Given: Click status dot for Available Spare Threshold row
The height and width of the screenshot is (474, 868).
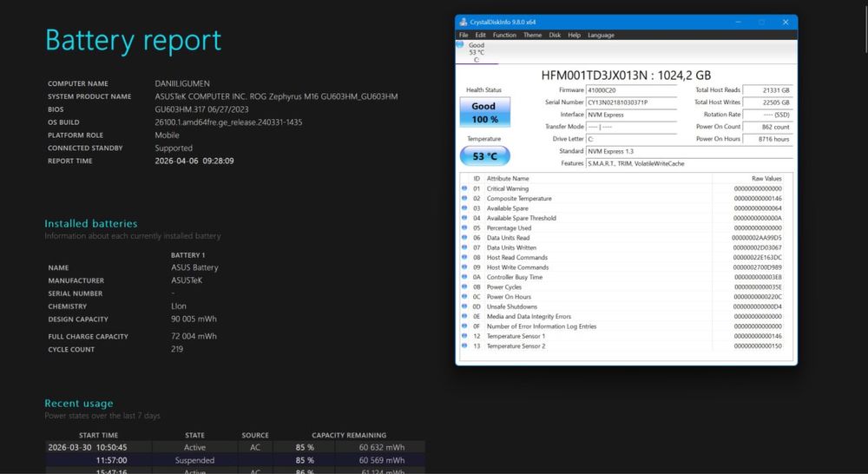Looking at the screenshot, I should tap(464, 218).
